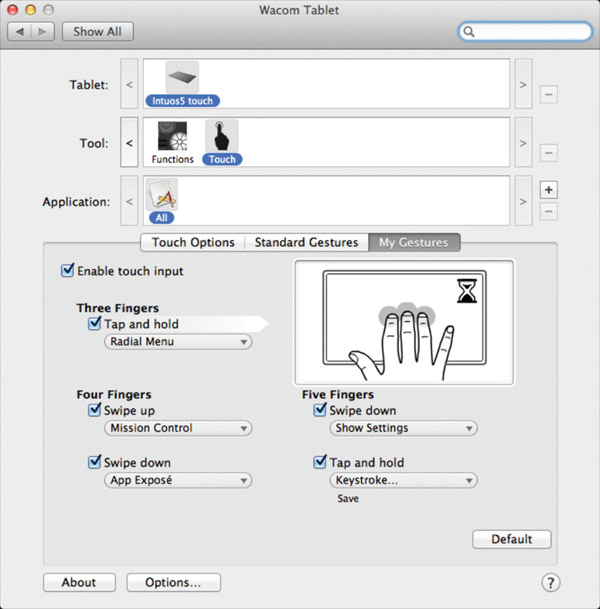Remove tablet with the minus button
This screenshot has width=600, height=609.
(x=548, y=94)
